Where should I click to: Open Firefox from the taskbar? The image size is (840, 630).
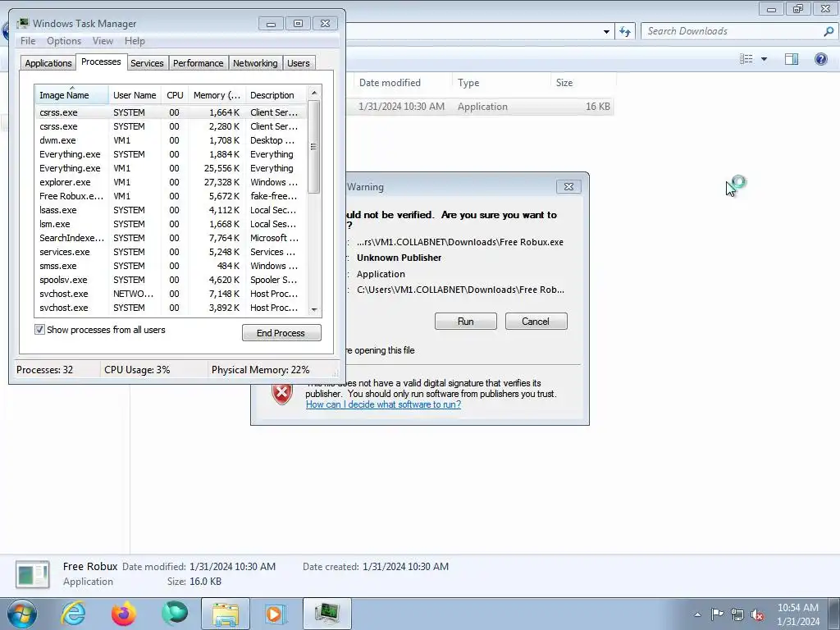point(124,614)
